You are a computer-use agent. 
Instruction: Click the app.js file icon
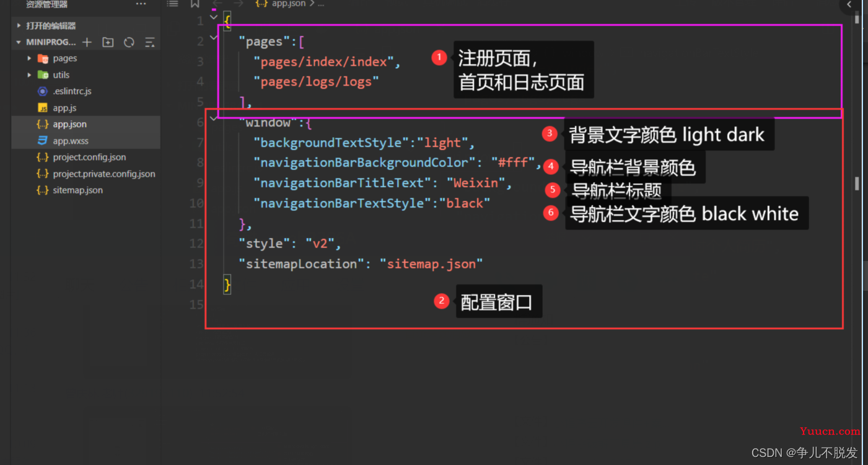(43, 108)
